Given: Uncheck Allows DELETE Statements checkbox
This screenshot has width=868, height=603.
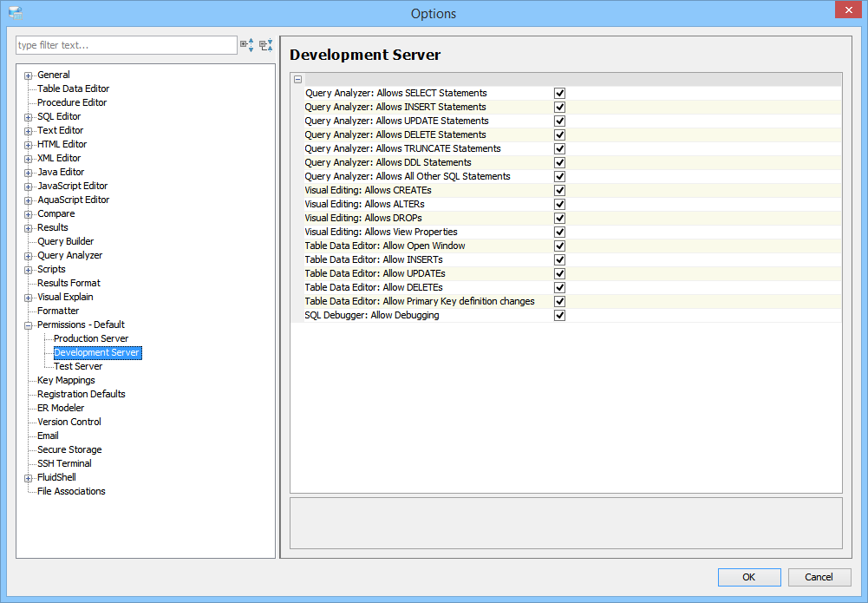Looking at the screenshot, I should [x=559, y=134].
